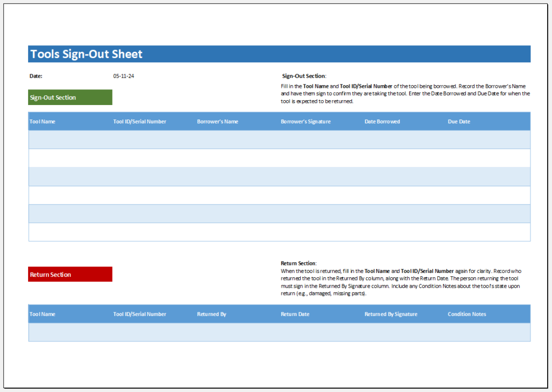Select the 'Date:' label
This screenshot has width=552, height=392.
click(x=36, y=76)
